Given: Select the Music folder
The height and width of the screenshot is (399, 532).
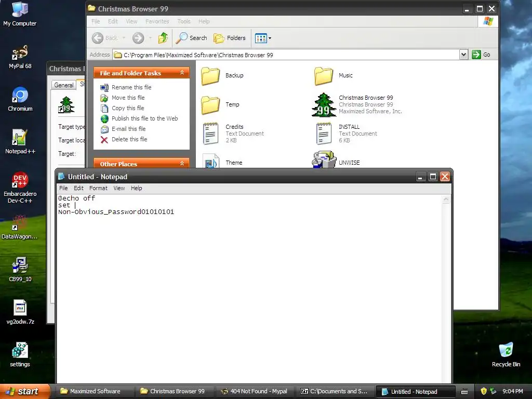Looking at the screenshot, I should point(334,76).
